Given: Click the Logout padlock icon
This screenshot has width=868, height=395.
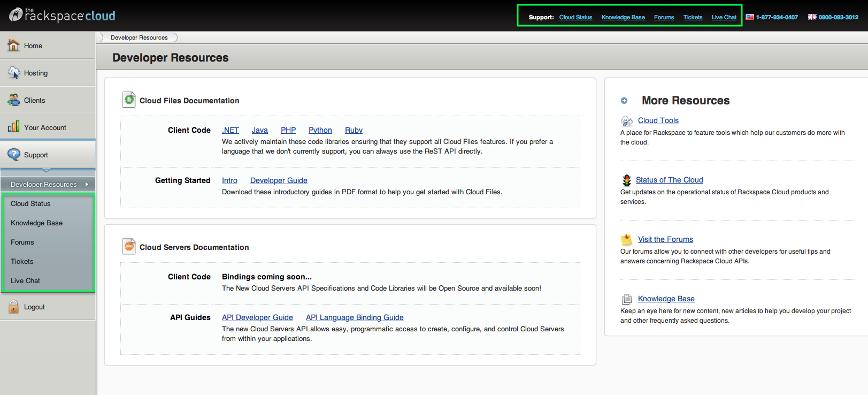Looking at the screenshot, I should tap(13, 307).
